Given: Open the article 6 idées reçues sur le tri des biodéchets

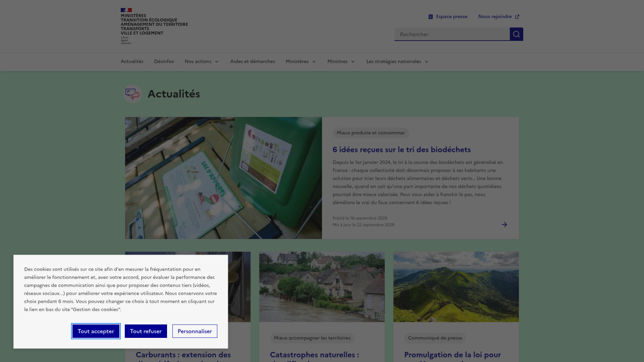Looking at the screenshot, I should 402,150.
